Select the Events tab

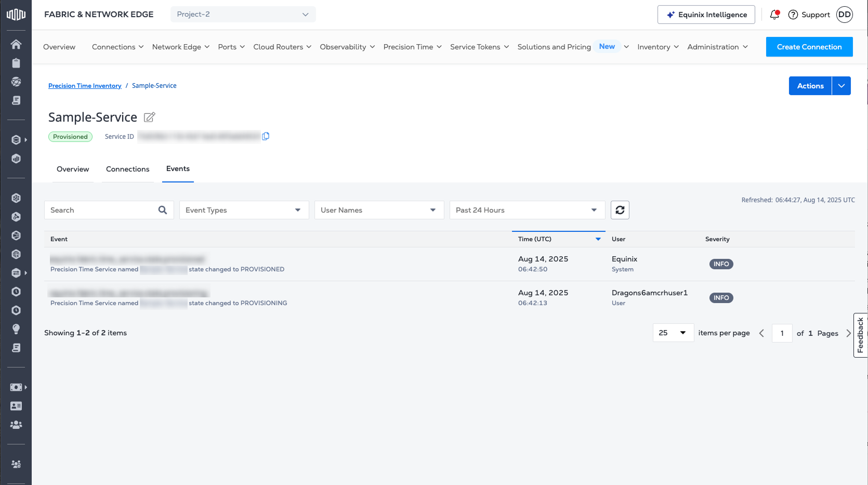pyautogui.click(x=178, y=169)
